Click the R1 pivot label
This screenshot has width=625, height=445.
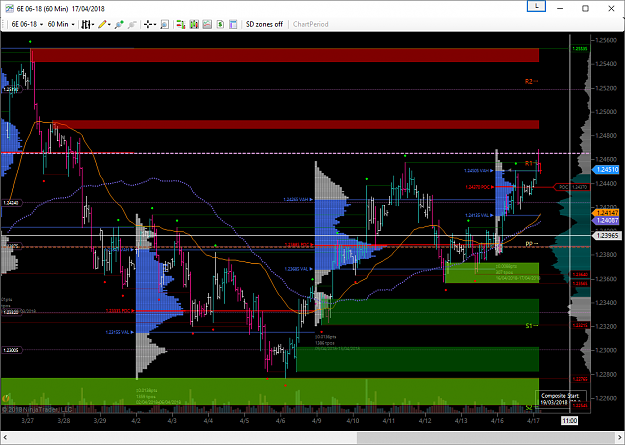529,163
